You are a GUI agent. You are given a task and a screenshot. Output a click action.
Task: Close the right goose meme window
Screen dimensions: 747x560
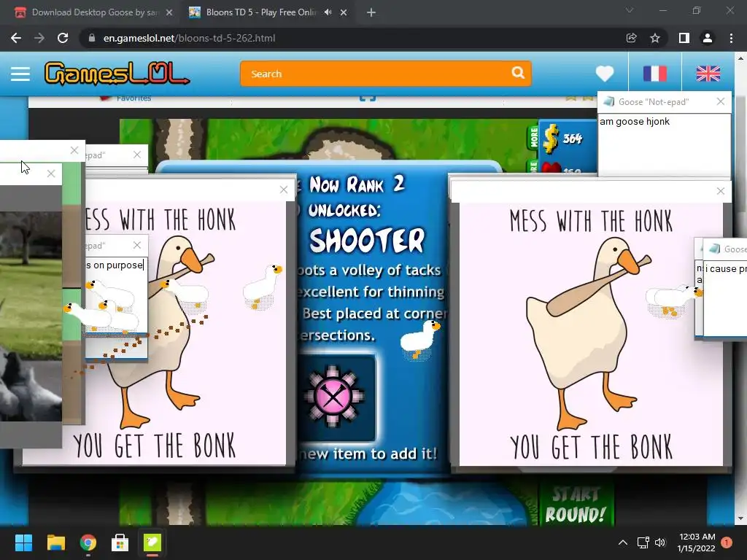click(x=720, y=191)
